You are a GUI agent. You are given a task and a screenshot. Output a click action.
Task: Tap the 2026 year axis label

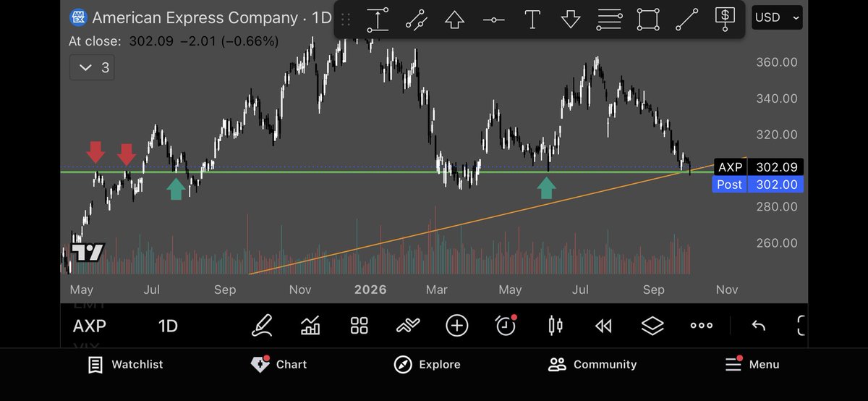(x=370, y=290)
